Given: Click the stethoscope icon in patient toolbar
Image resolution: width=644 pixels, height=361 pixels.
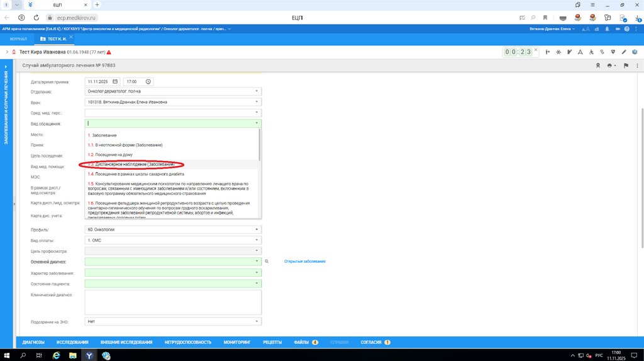Looking at the screenshot, I should [602, 52].
